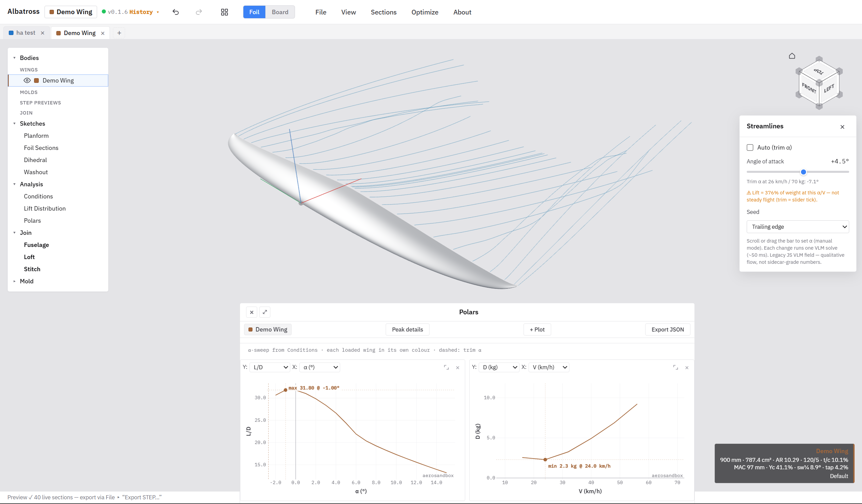Open Conditions under Analysis
862x504 pixels.
[38, 196]
